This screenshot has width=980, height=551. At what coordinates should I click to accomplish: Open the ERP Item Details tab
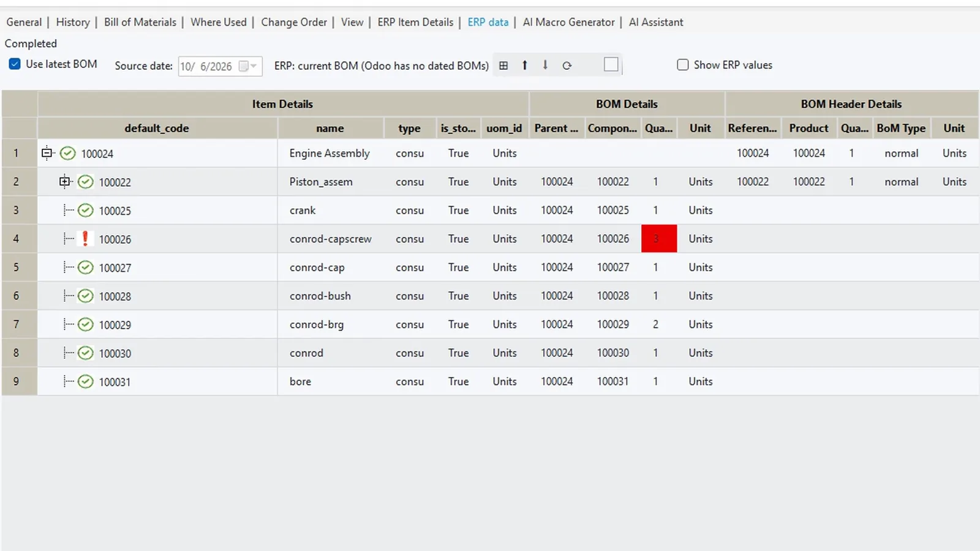click(415, 22)
